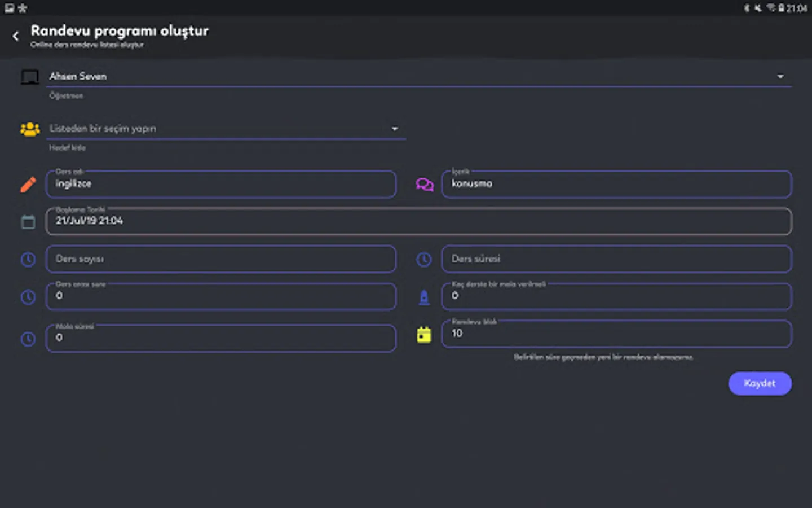
Task: Click the bell icon beside the break-frequency field
Action: [x=424, y=297]
